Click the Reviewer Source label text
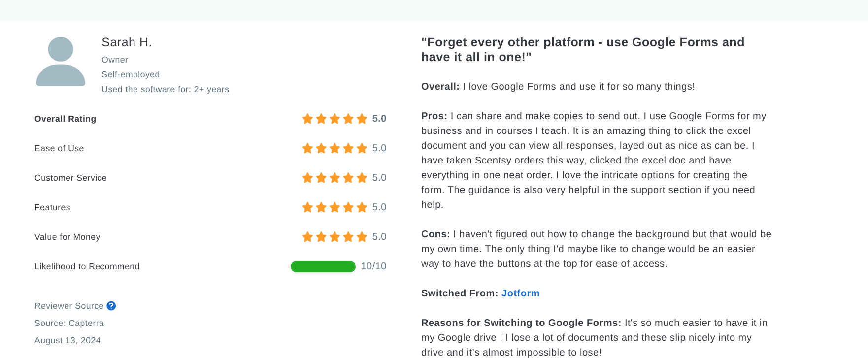Viewport: 868px width, 358px height. point(68,306)
